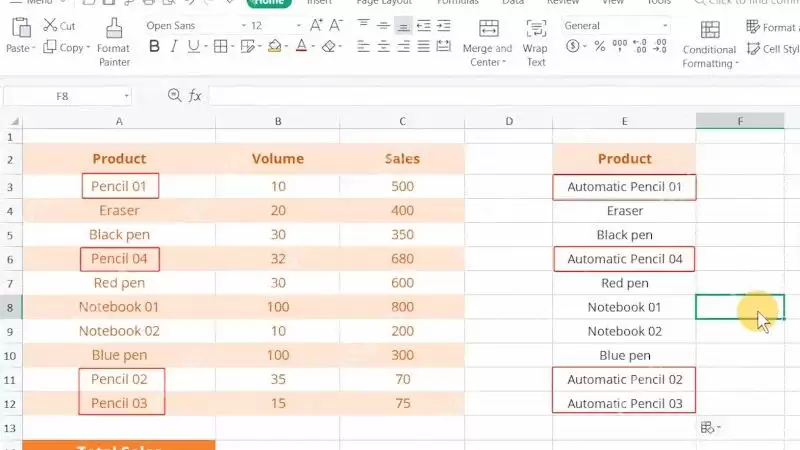Click the Copy button
Screen dimensions: 800x450
pos(66,47)
